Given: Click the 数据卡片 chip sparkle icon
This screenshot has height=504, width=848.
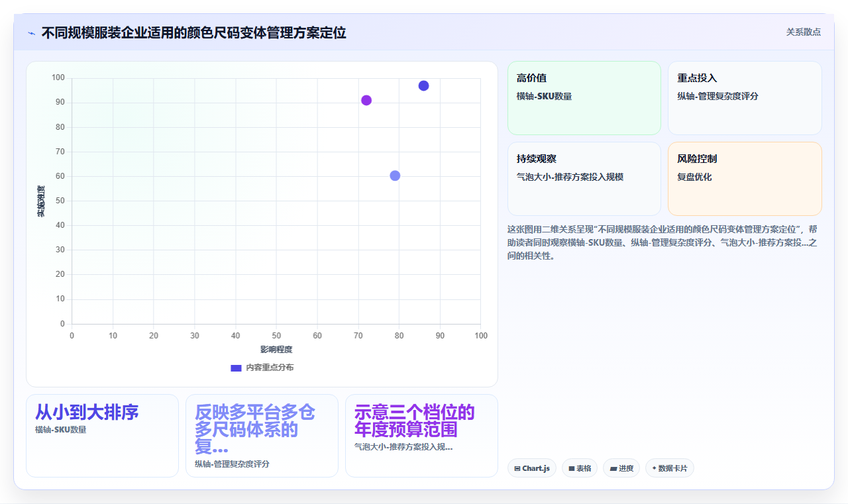Looking at the screenshot, I should 654,468.
